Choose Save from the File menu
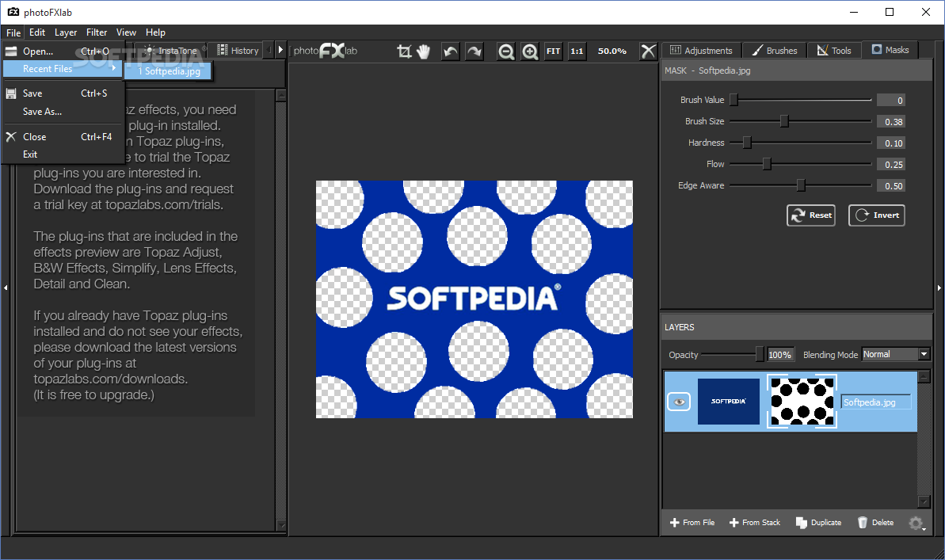 pyautogui.click(x=63, y=93)
